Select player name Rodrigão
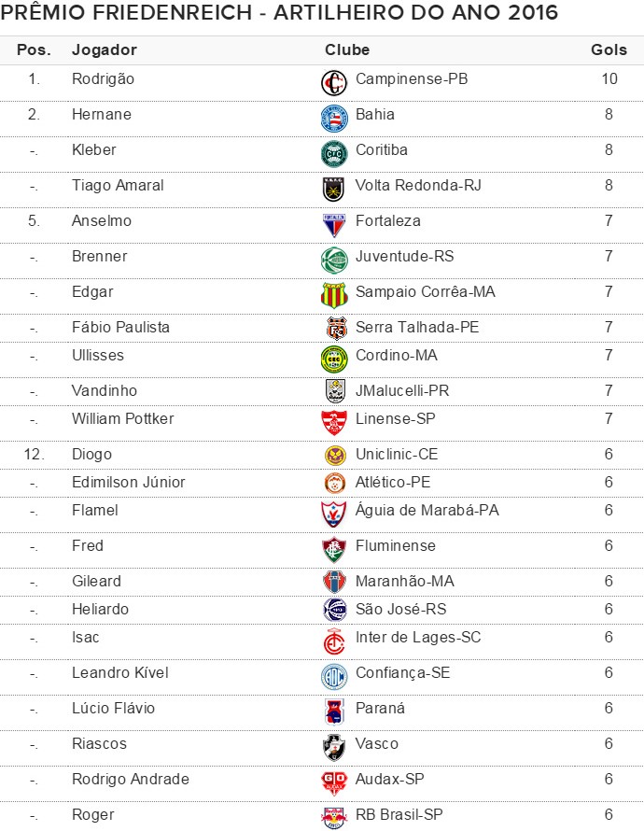 point(103,79)
